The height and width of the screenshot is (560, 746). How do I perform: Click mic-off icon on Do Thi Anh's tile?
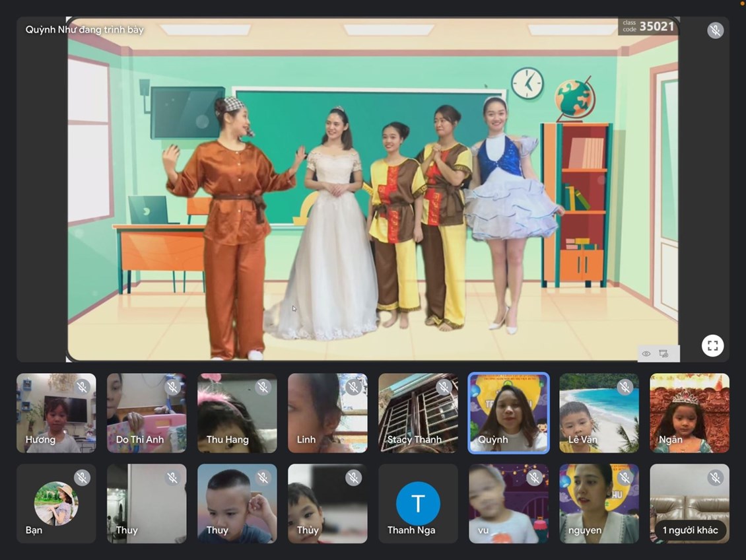pos(172,387)
